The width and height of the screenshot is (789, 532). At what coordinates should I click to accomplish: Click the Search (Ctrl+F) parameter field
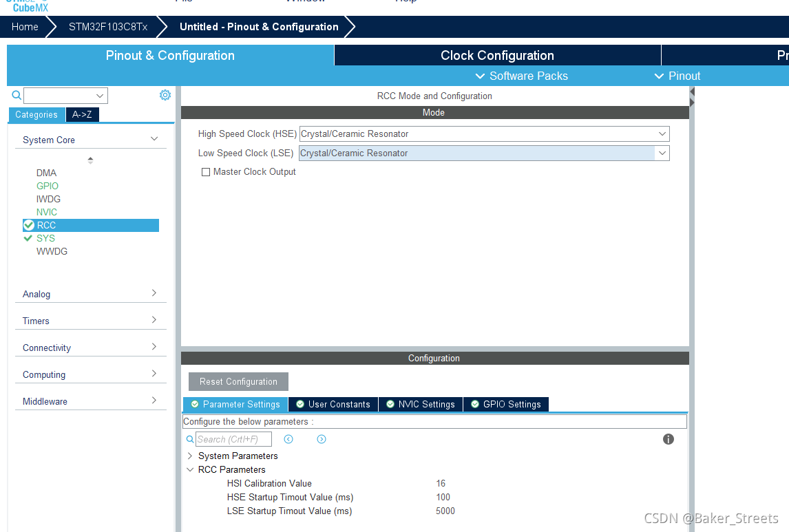[233, 439]
